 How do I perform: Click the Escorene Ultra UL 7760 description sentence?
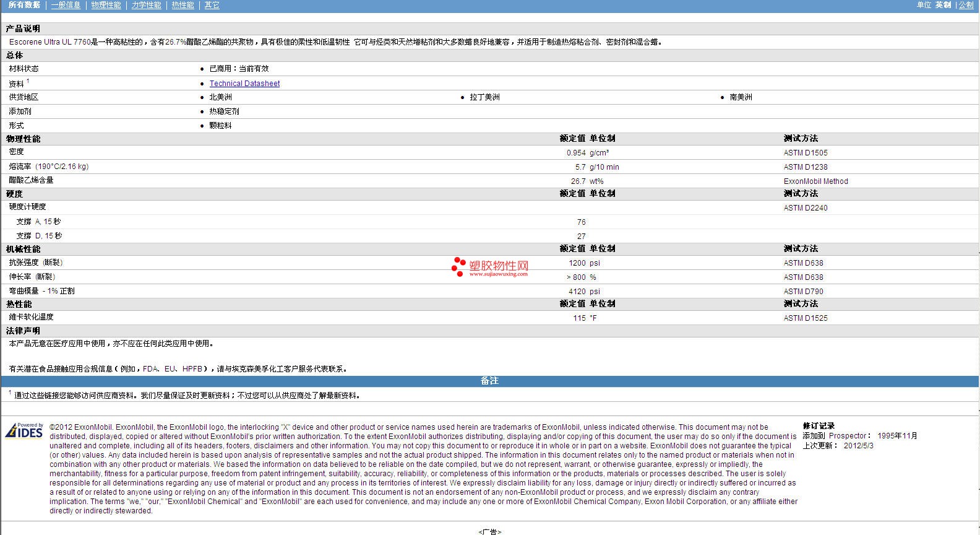tap(337, 42)
